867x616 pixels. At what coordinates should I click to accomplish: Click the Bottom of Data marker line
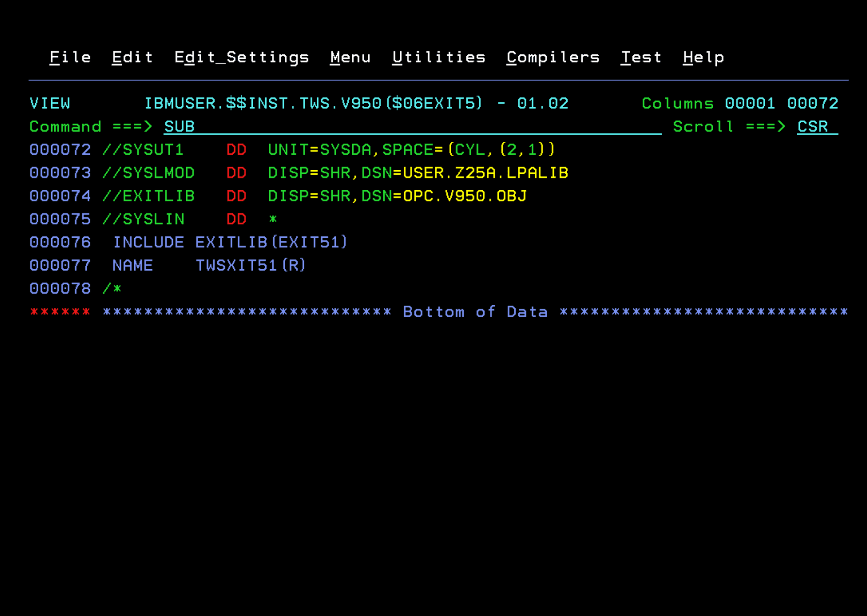(475, 311)
